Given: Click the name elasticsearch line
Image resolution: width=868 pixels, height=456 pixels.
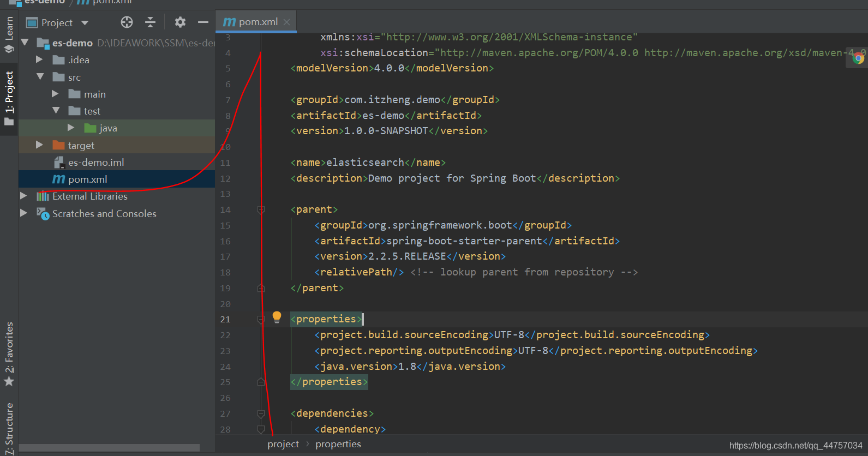Looking at the screenshot, I should point(368,163).
